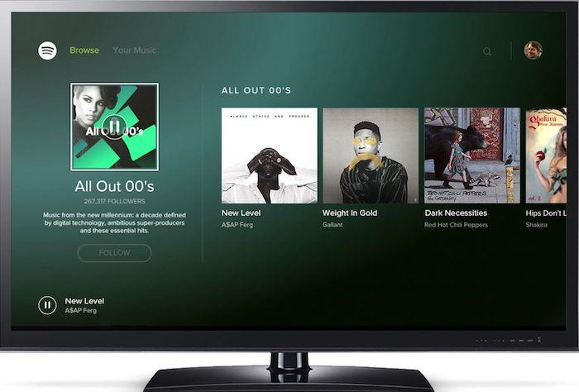Click the A$AP Ferg artist name under cover
This screenshot has height=392, width=579.
pos(237,225)
